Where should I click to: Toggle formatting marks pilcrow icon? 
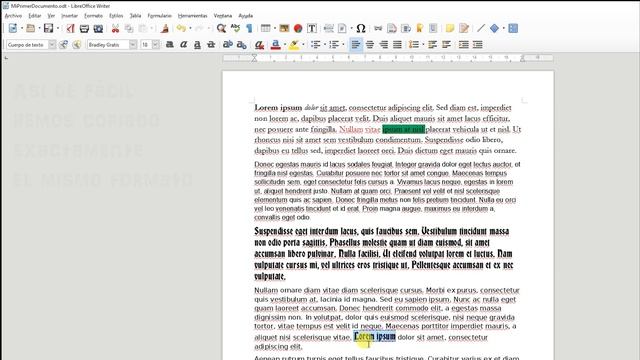[x=249, y=28]
